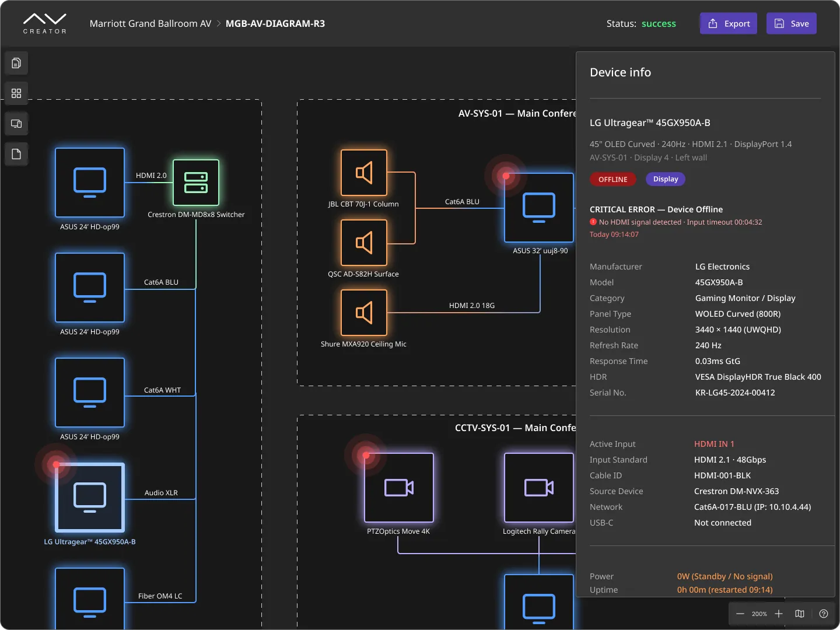
Task: Click the blank page sidebar icon
Action: pyautogui.click(x=16, y=154)
